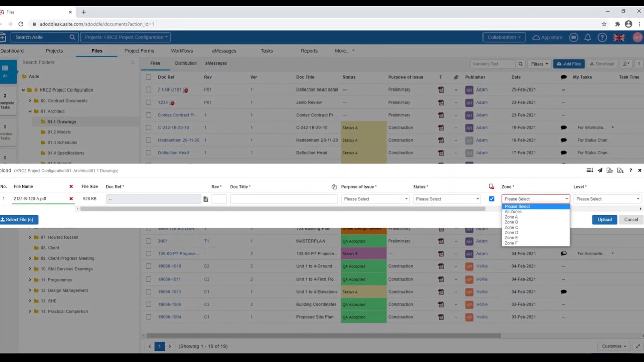Click the paper plane send icon in upload dialog
Image resolution: width=644 pixels, height=362 pixels.
pos(600,171)
